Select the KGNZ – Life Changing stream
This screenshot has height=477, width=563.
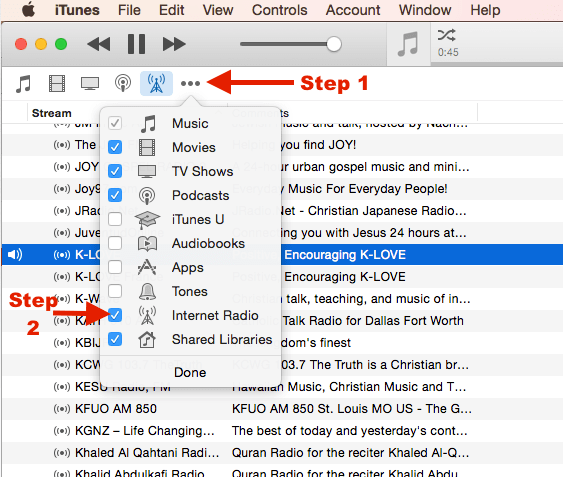144,431
